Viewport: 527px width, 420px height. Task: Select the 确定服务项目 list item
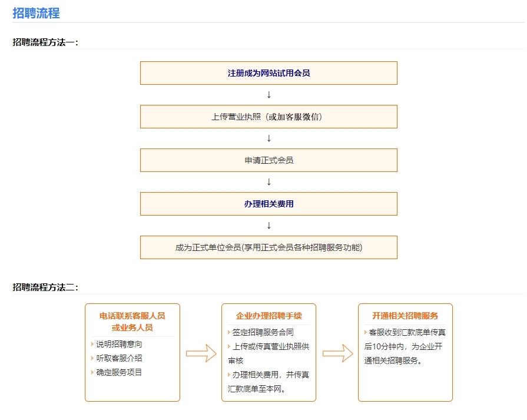(119, 372)
